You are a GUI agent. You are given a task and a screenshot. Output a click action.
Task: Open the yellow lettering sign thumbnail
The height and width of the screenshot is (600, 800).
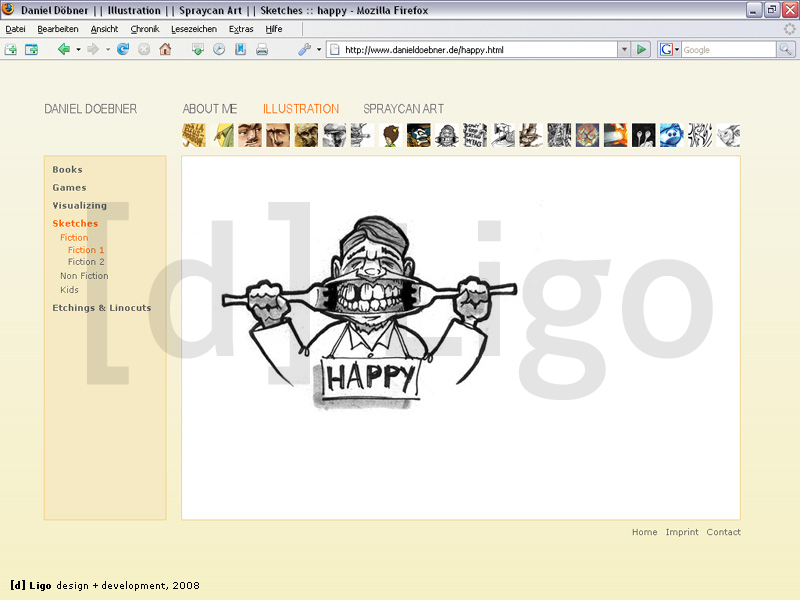(194, 135)
